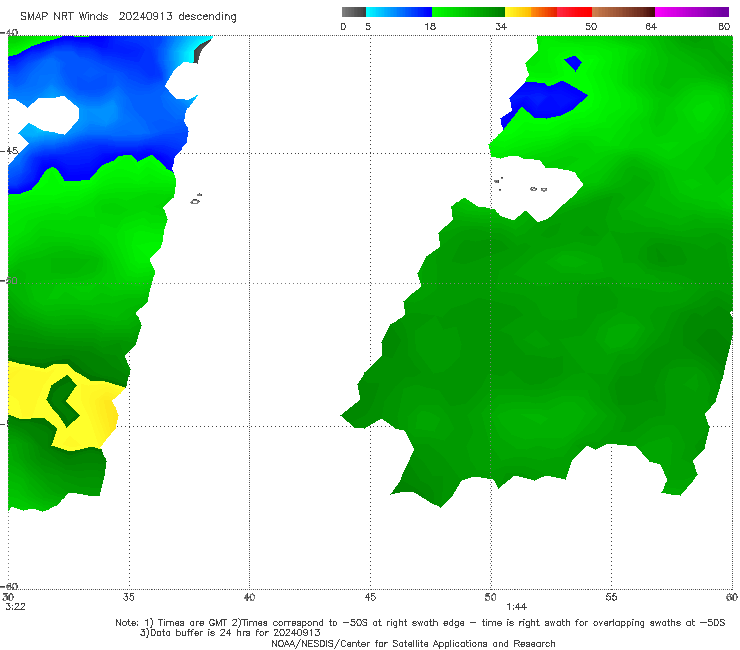Click the NOAA/NESDIS credit line
The width and height of the screenshot is (740, 650).
pyautogui.click(x=413, y=643)
